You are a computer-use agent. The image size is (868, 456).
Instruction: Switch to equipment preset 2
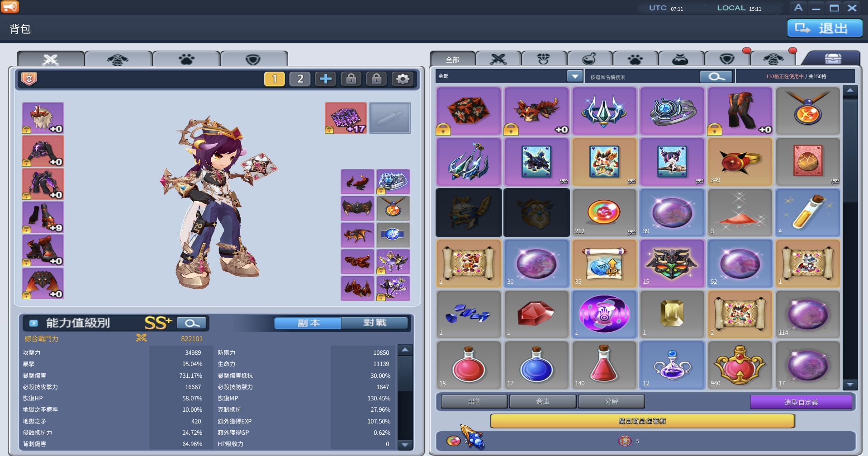pos(300,79)
